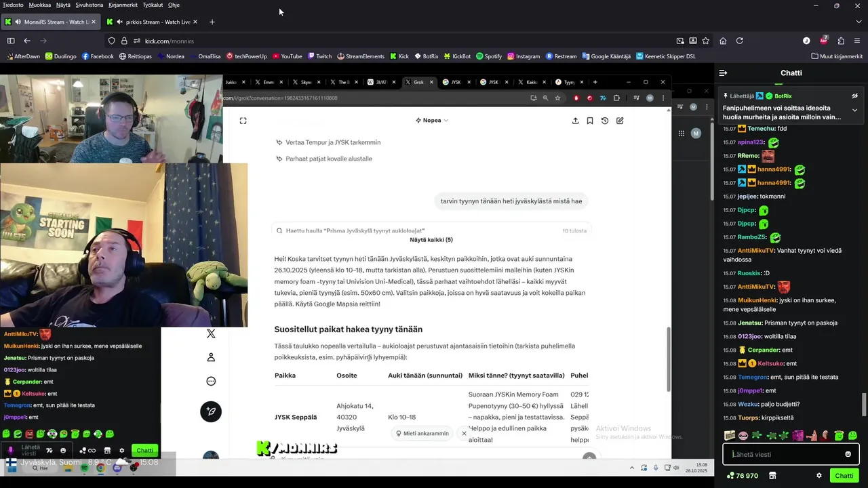Open Grok conversation history clock icon

(x=605, y=121)
